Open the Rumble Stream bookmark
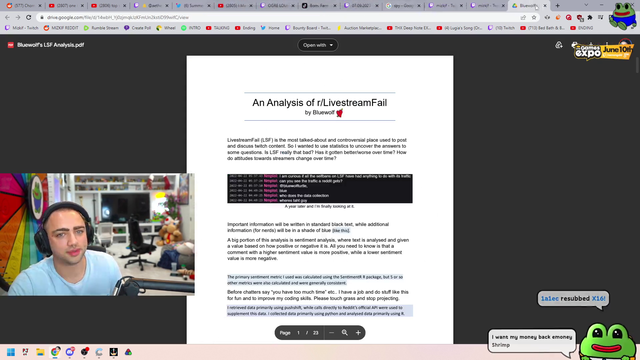 (101, 28)
